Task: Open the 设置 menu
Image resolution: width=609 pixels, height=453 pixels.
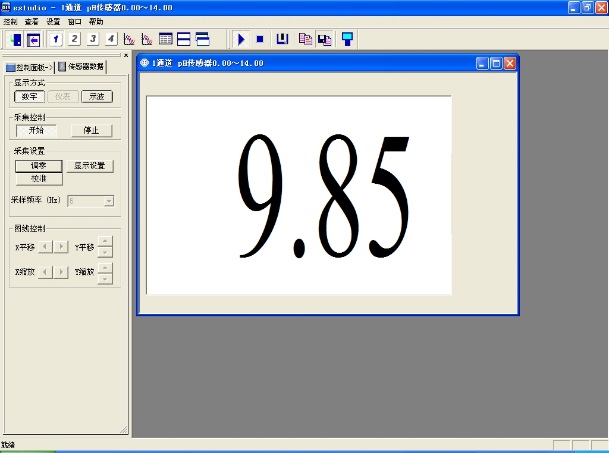Action: coord(53,21)
